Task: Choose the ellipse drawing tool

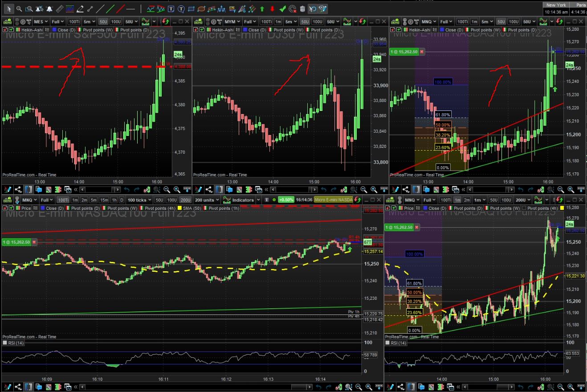Action: click(201, 8)
